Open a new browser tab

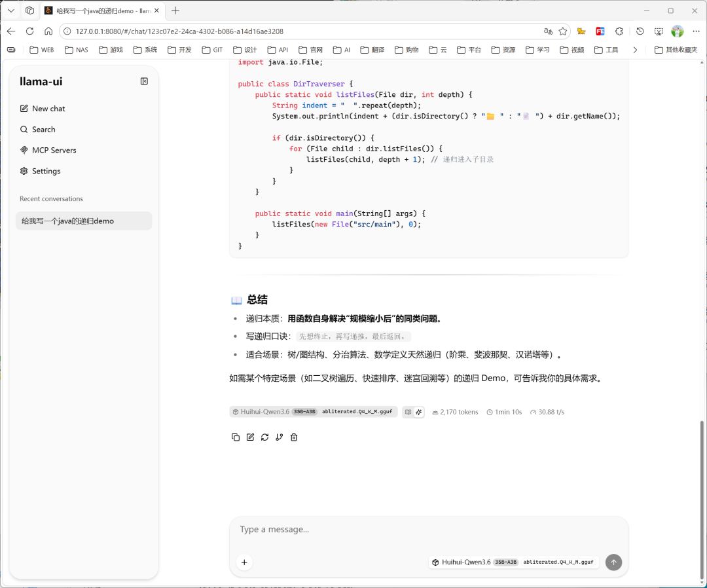[x=175, y=10]
